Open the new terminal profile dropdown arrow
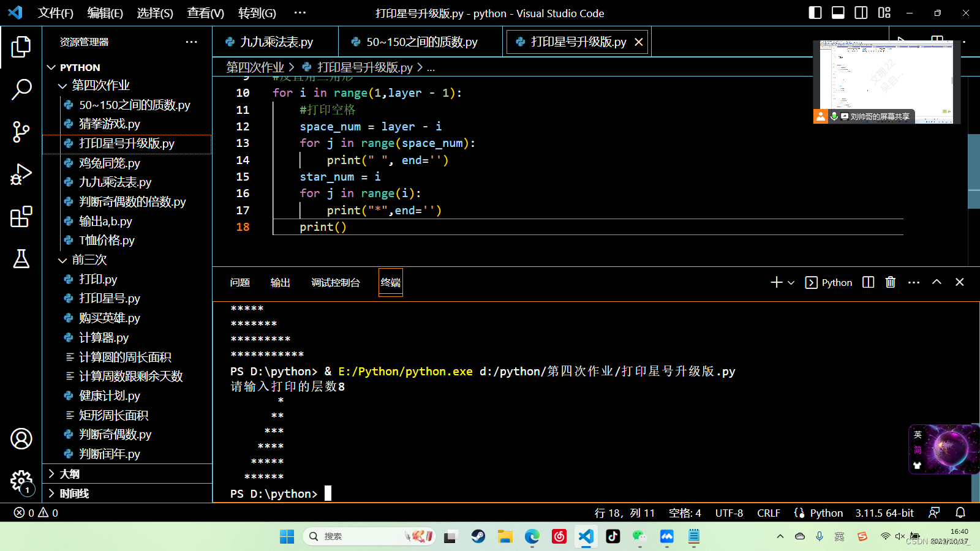Screen dimensions: 980x551 791,282
